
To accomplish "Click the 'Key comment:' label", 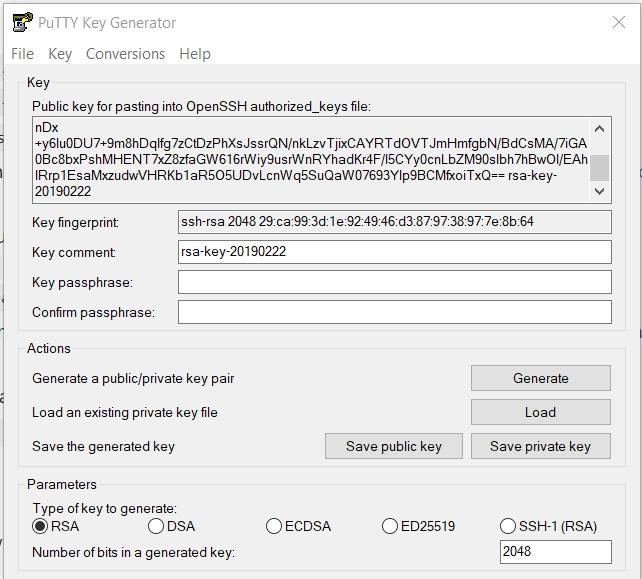I will [74, 252].
